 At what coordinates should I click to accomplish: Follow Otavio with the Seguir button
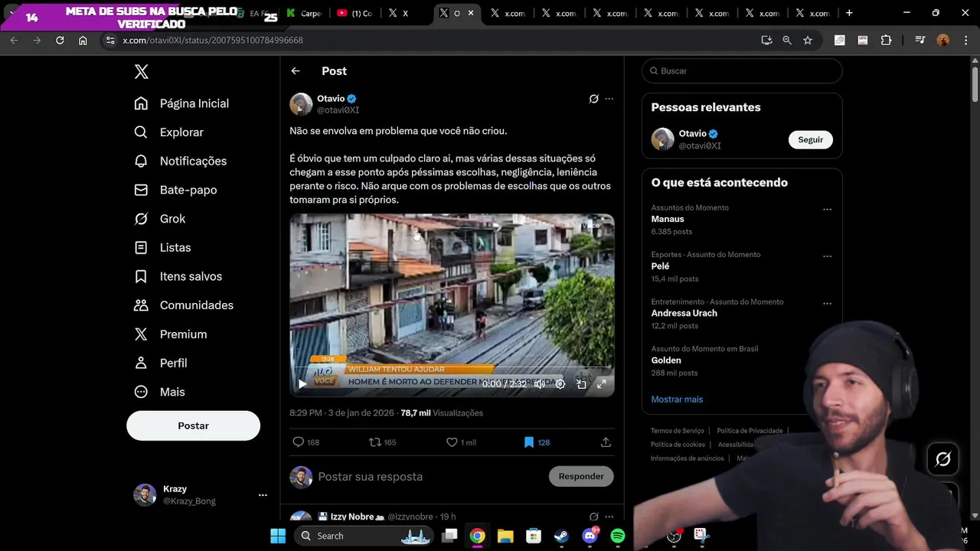(810, 140)
